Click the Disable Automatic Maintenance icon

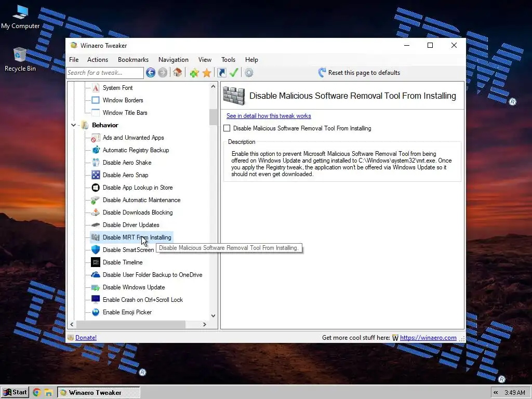pyautogui.click(x=96, y=200)
